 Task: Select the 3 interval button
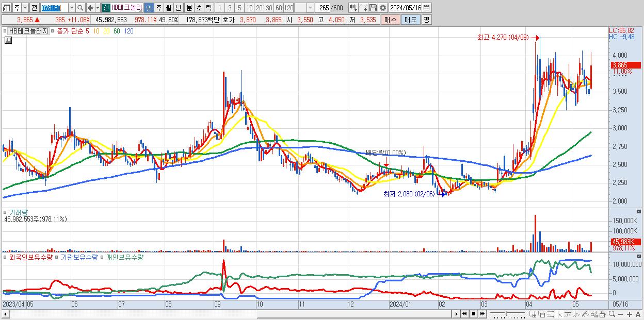[x=230, y=8]
